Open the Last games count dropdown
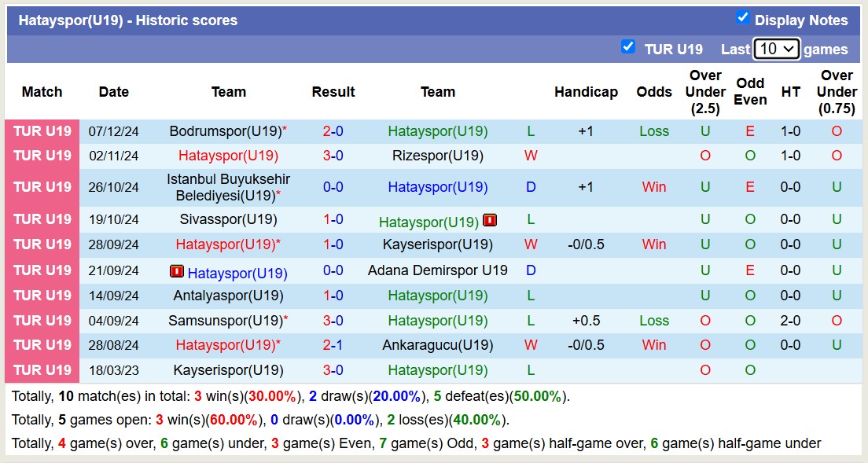 pos(776,48)
